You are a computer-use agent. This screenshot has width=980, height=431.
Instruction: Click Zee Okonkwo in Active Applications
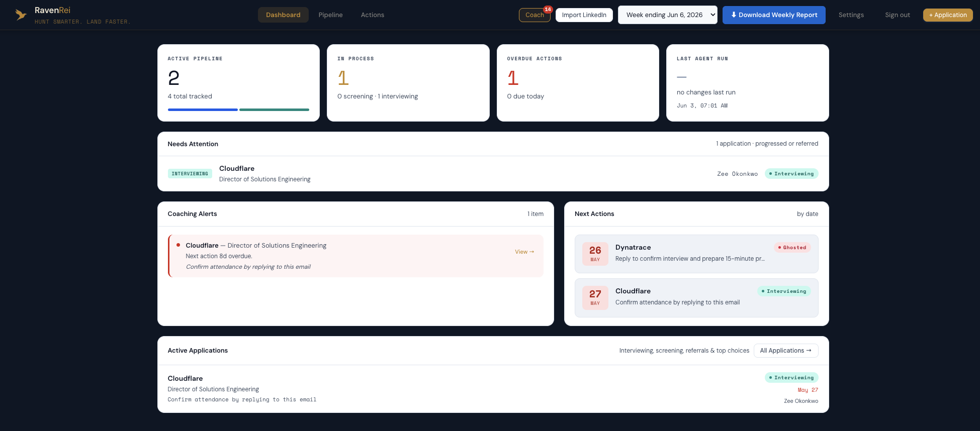pos(801,401)
